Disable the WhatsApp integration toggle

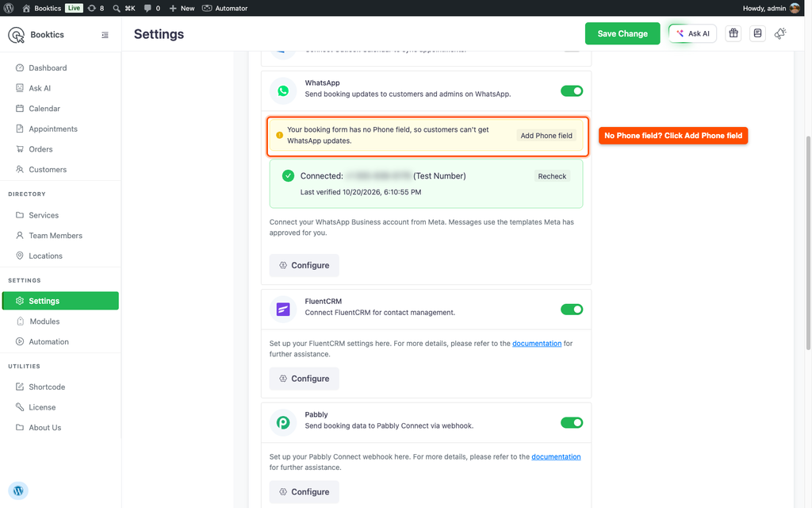pyautogui.click(x=572, y=90)
